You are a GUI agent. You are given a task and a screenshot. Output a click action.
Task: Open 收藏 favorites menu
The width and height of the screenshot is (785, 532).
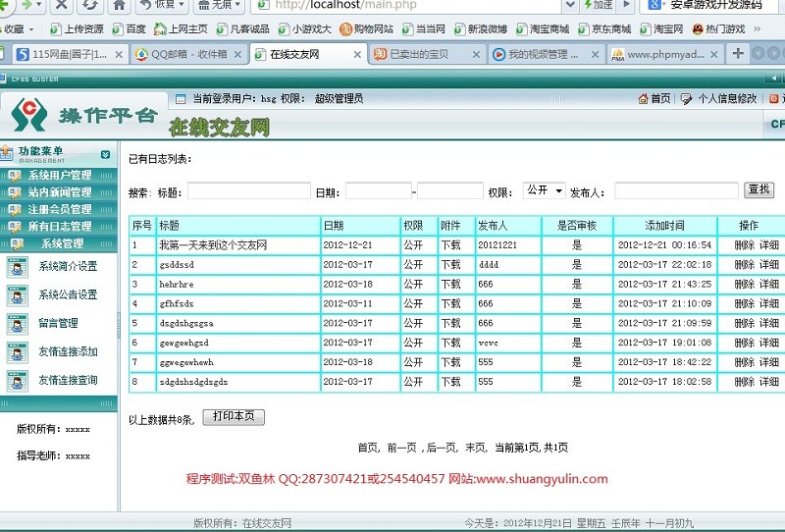[17, 29]
